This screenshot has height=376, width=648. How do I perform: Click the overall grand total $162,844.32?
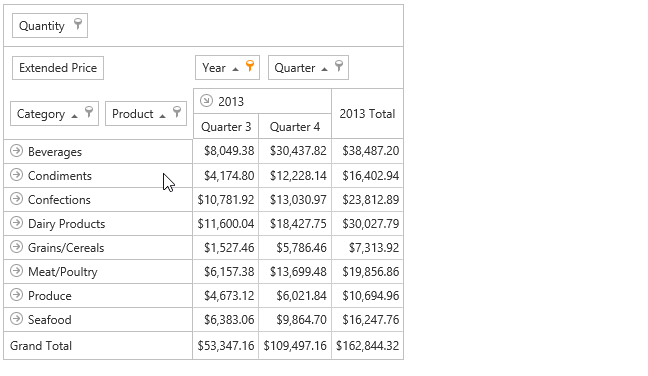coord(367,345)
